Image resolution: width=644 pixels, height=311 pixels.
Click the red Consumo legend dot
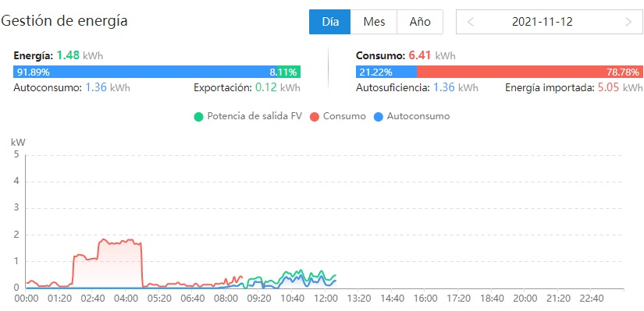click(x=315, y=117)
